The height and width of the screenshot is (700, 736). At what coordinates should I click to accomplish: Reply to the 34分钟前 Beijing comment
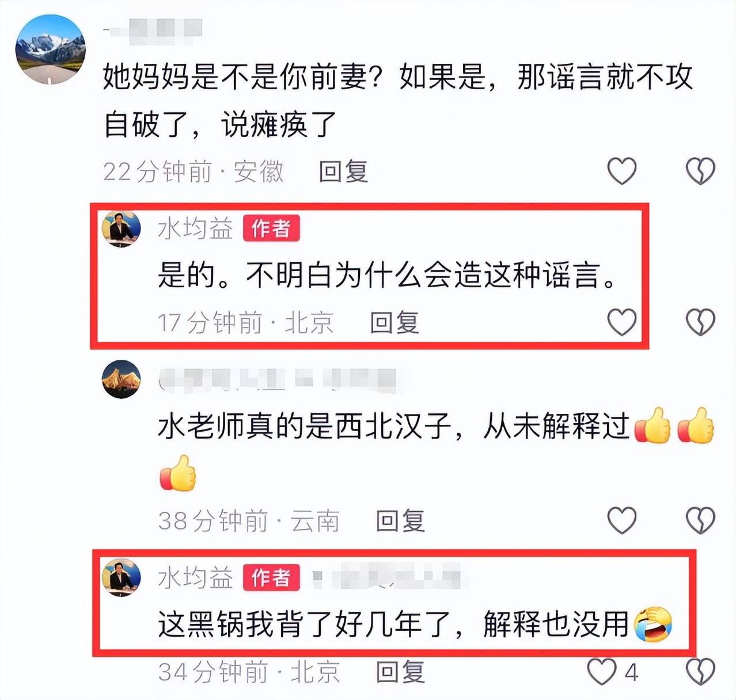pyautogui.click(x=400, y=672)
